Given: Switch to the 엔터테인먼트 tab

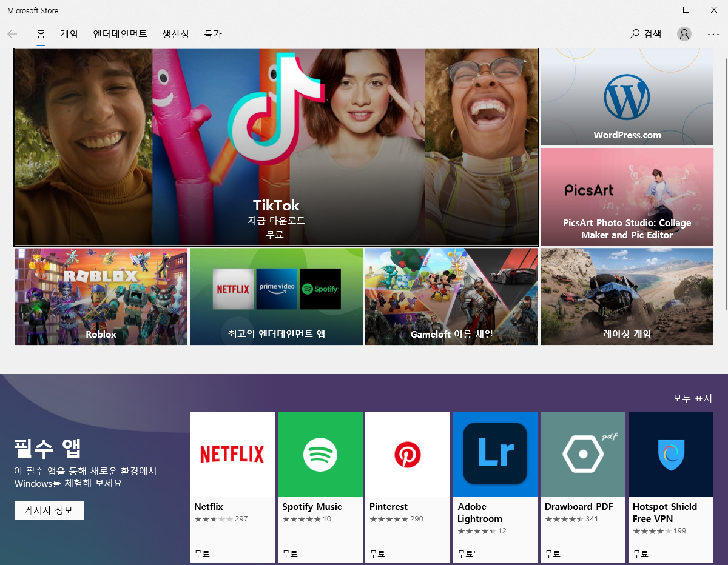Looking at the screenshot, I should click(120, 34).
